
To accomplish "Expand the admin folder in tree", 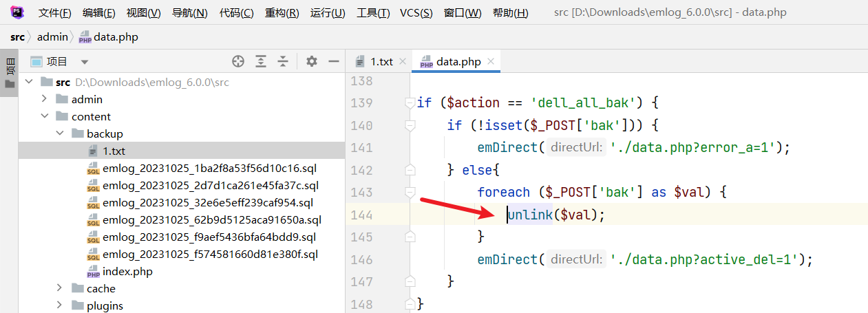I will tap(44, 99).
